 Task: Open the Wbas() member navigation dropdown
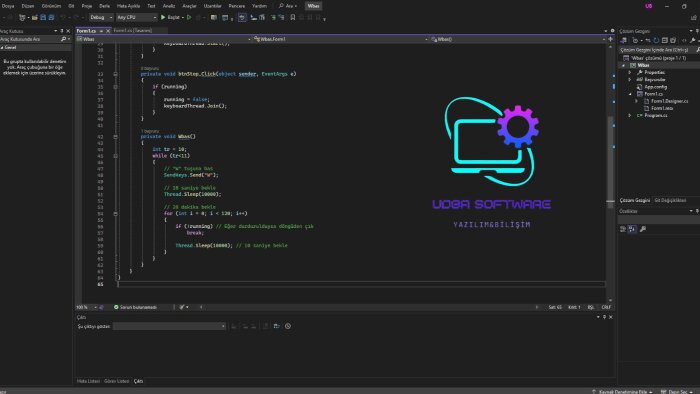pos(518,39)
